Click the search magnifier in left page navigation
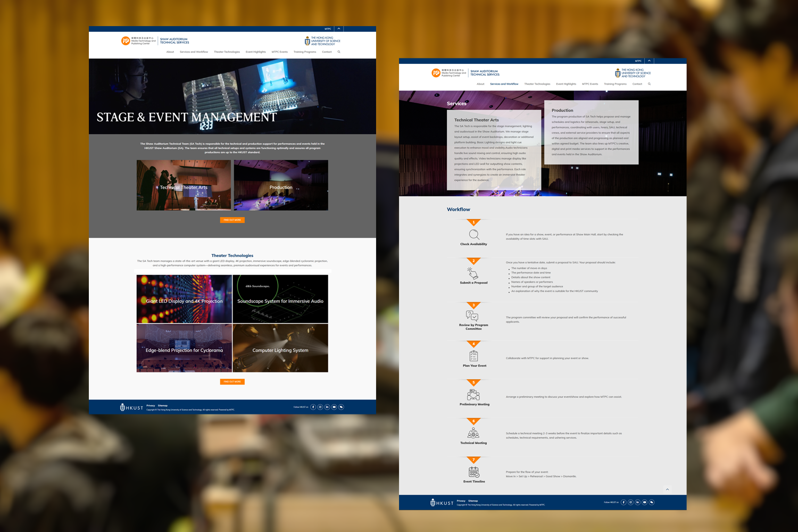Viewport: 798px width, 532px height. tap(339, 52)
